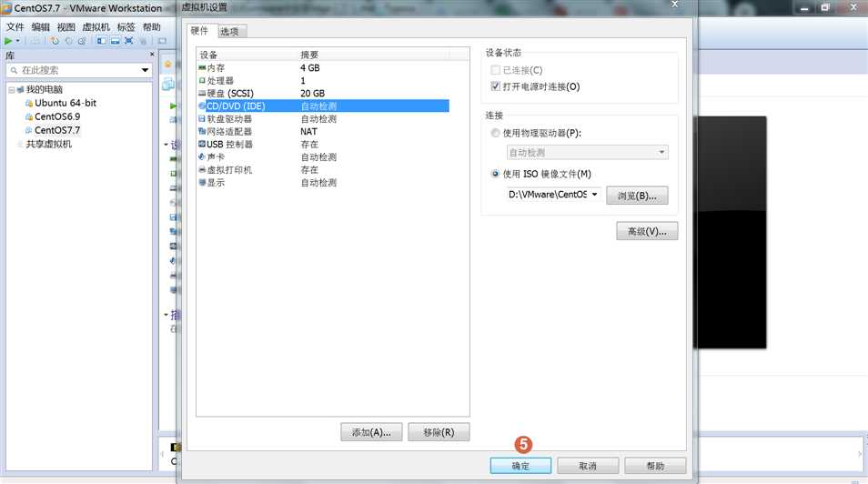Close the 虚拟机设置 dialog with its X
The width and height of the screenshot is (868, 484).
coord(674,5)
